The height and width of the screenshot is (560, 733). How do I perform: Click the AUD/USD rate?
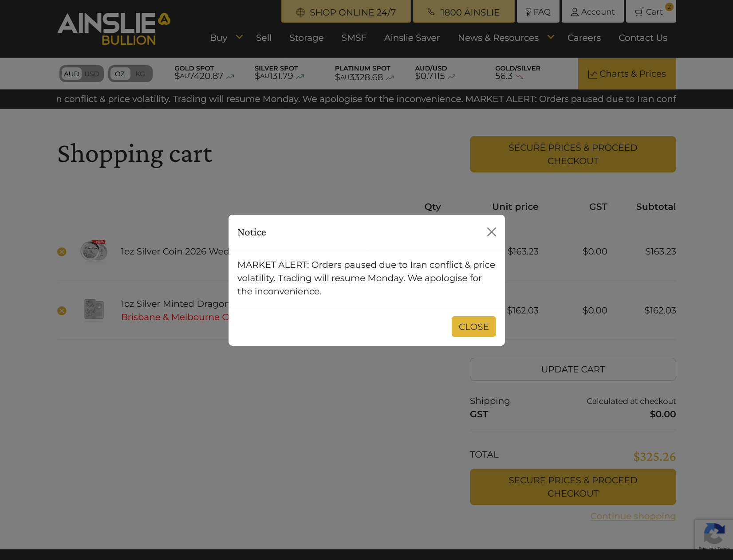point(430,76)
